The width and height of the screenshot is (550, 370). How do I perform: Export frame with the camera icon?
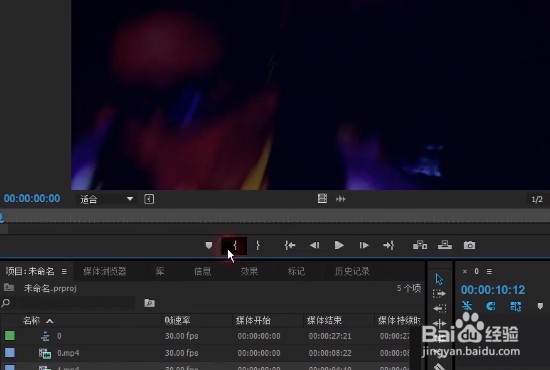tap(469, 245)
